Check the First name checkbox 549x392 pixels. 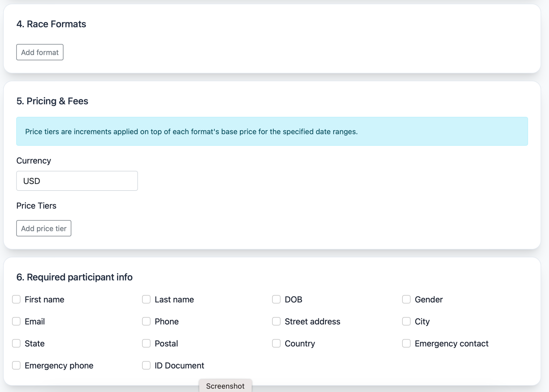pyautogui.click(x=16, y=299)
